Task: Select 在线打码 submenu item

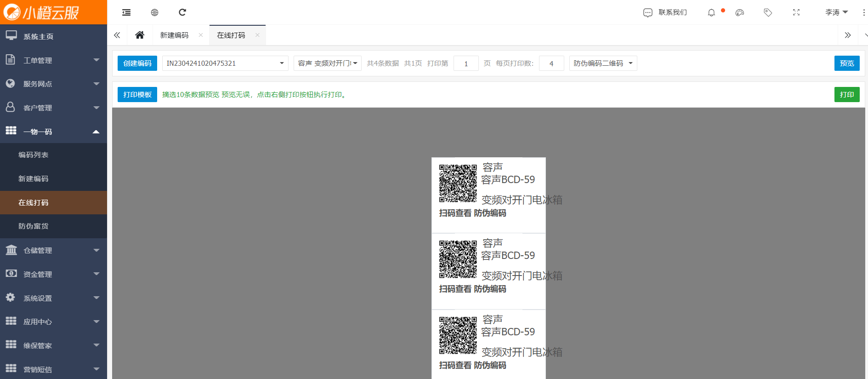Action: (53, 202)
